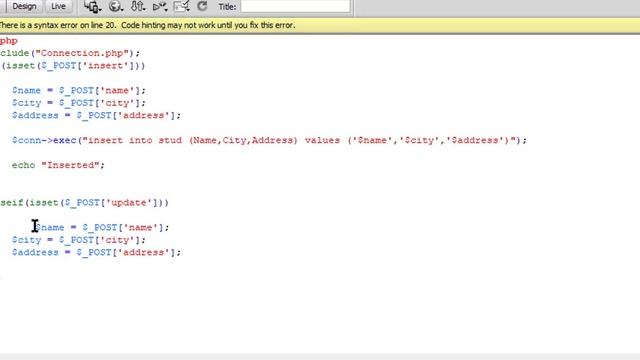Click the elseif isset($_POST['update']) line
The height and width of the screenshot is (360, 640).
(x=84, y=203)
